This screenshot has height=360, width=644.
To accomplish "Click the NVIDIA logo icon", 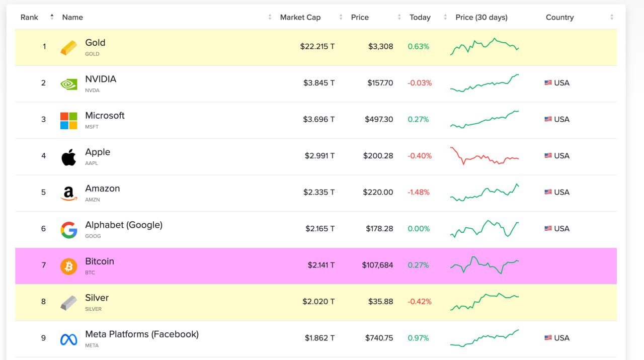I will click(x=69, y=84).
